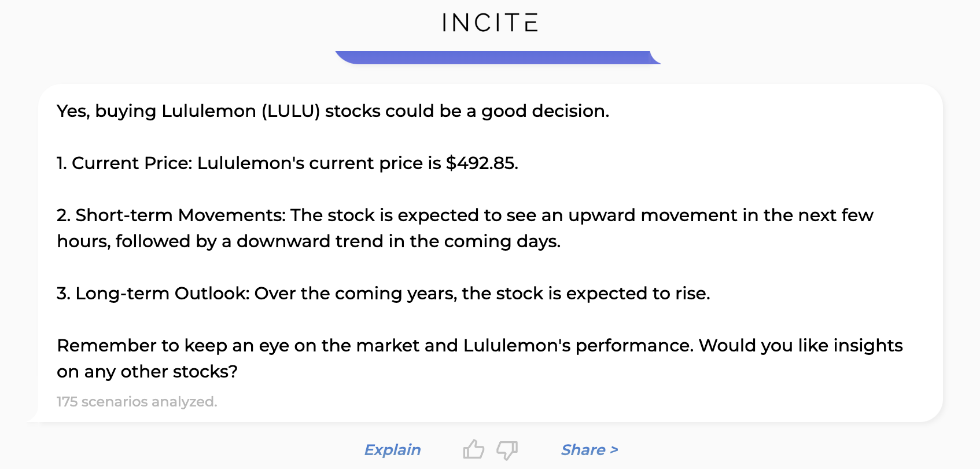Open INCITE home via the logo
Image resolution: width=980 pixels, height=469 pixels.
click(x=489, y=22)
